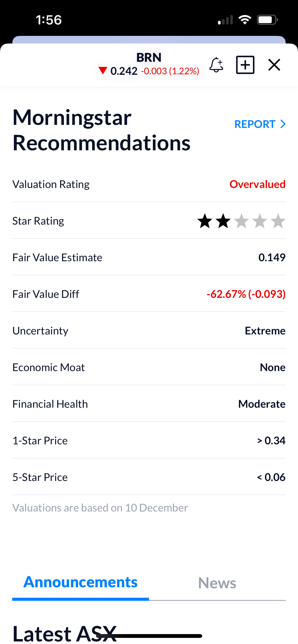
Task: Tap the chevron next to REPORT
Action: [x=283, y=124]
